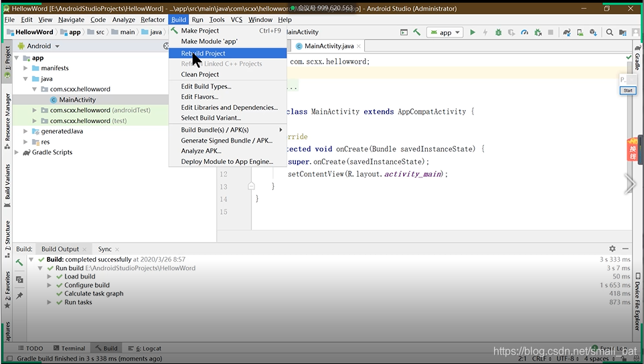Click the Search Everywhere magnifier icon
Screen dimensions: 644x364
click(610, 32)
